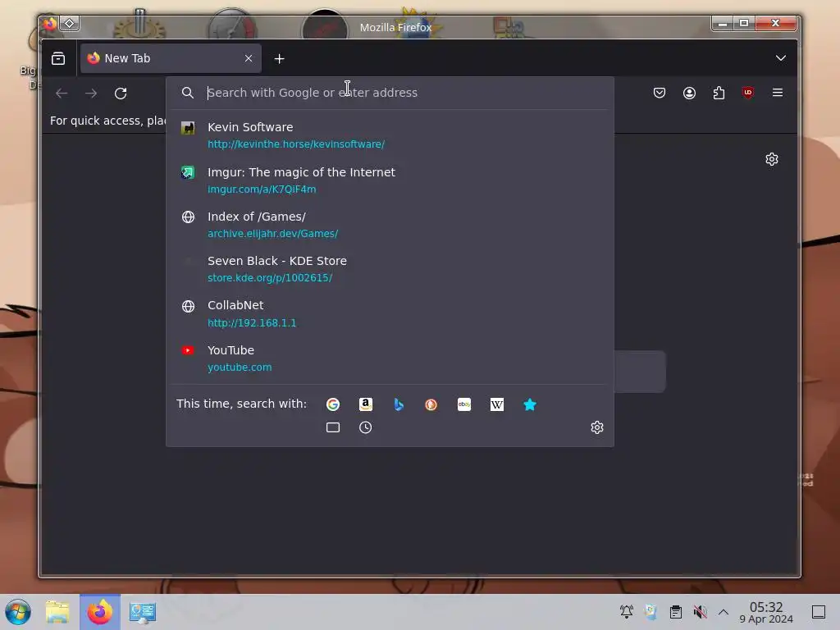Open the Save to Pocket icon

[x=660, y=93]
